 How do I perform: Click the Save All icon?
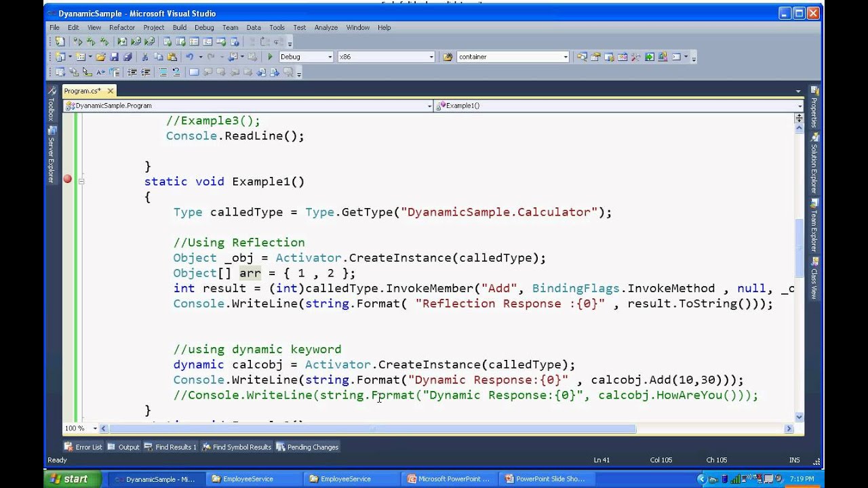tap(127, 57)
